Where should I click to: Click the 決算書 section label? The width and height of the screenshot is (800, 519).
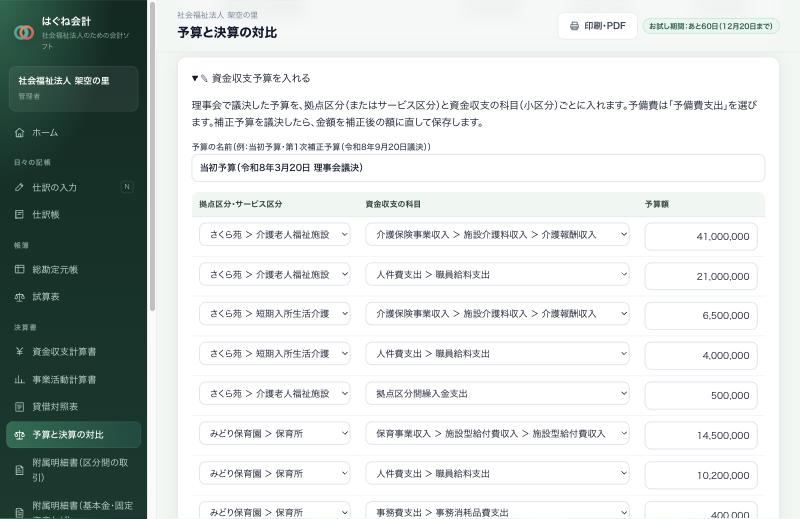click(25, 327)
